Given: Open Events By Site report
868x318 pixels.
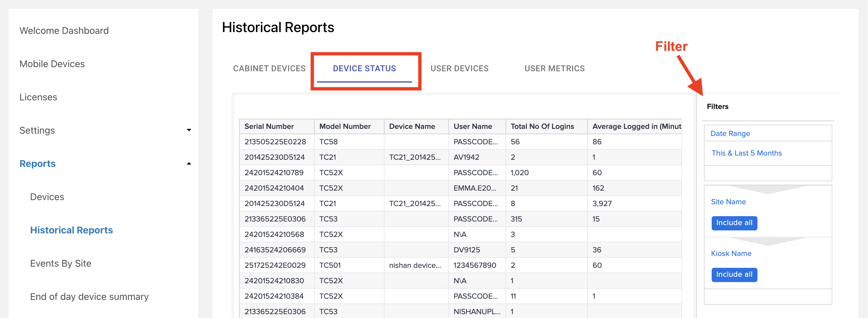Looking at the screenshot, I should click(61, 263).
